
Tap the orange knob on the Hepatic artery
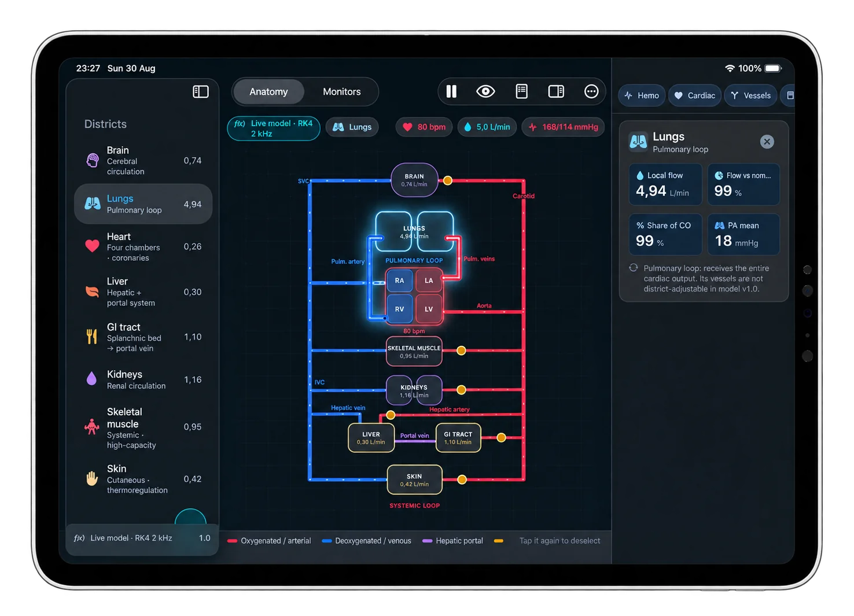[391, 415]
